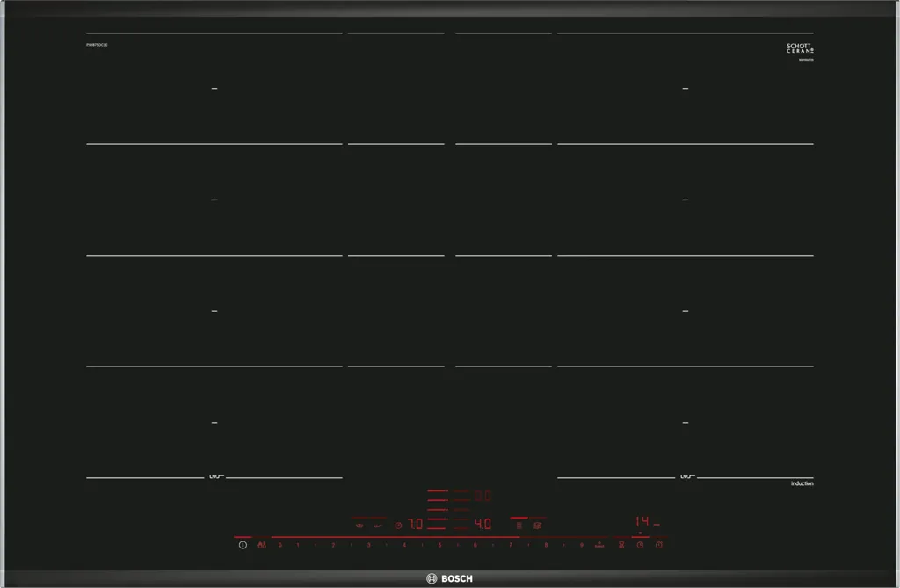Tap the Induction label
The image size is (900, 588).
click(802, 483)
